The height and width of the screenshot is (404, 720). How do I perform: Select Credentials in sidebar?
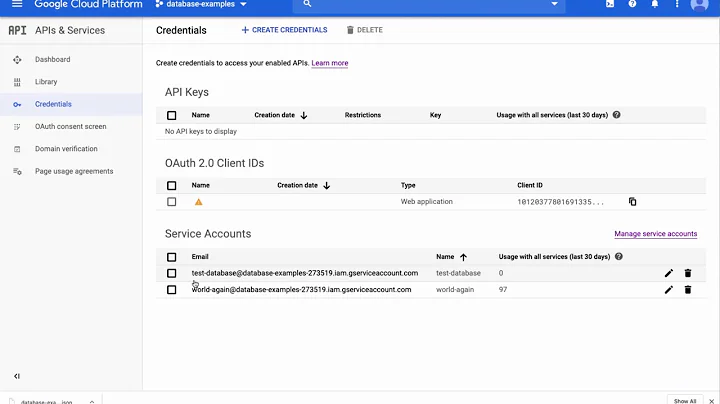point(53,104)
